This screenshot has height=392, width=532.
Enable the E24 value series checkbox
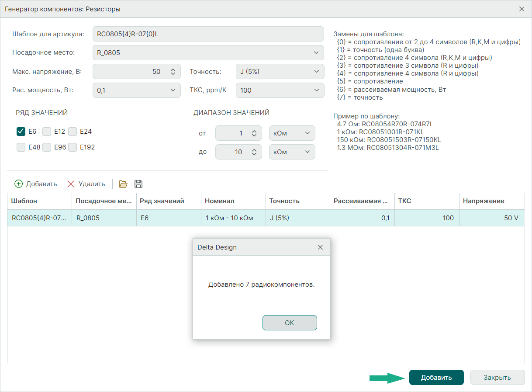pos(73,132)
